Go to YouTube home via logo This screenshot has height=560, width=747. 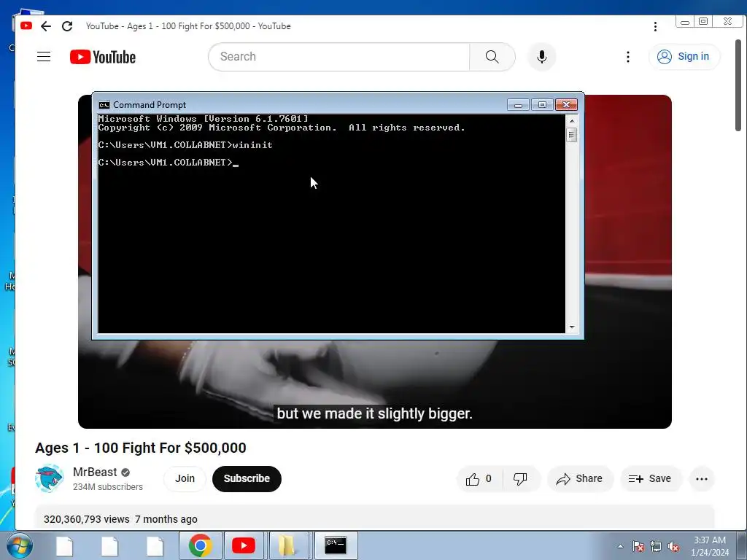pos(103,57)
